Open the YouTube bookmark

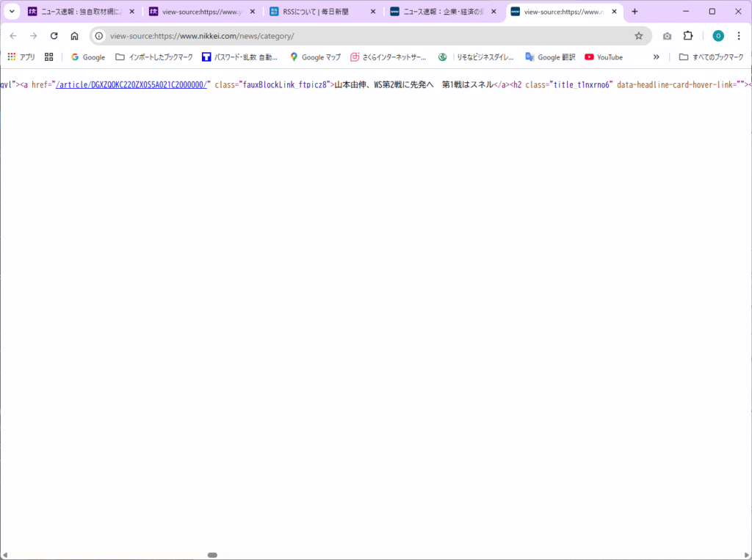(x=604, y=57)
